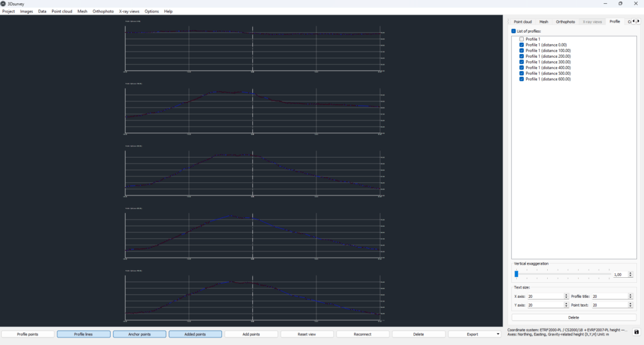This screenshot has height=345, width=644.
Task: Open the Point cloud menu
Action: 62,11
